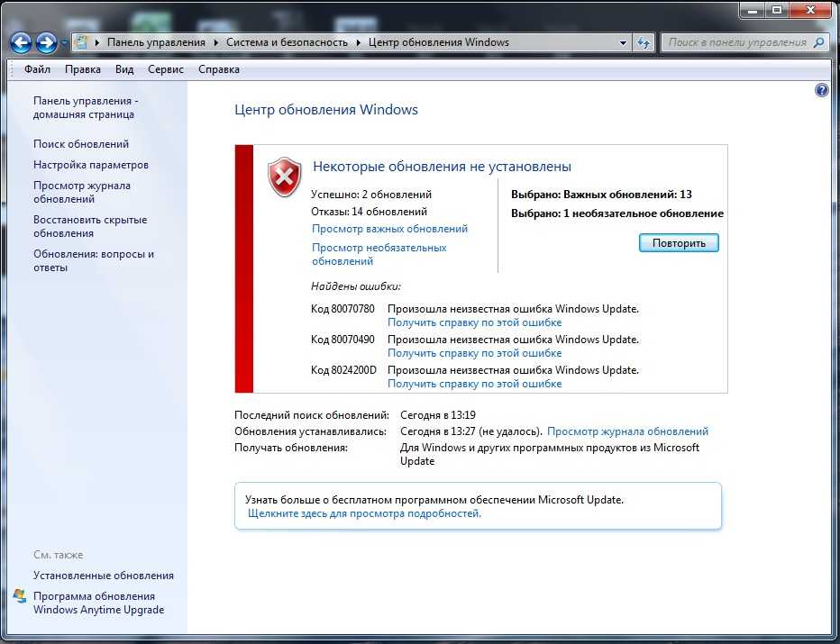Open Просмотр журнала обновлений link beside install time
The height and width of the screenshot is (644, 840).
(627, 431)
